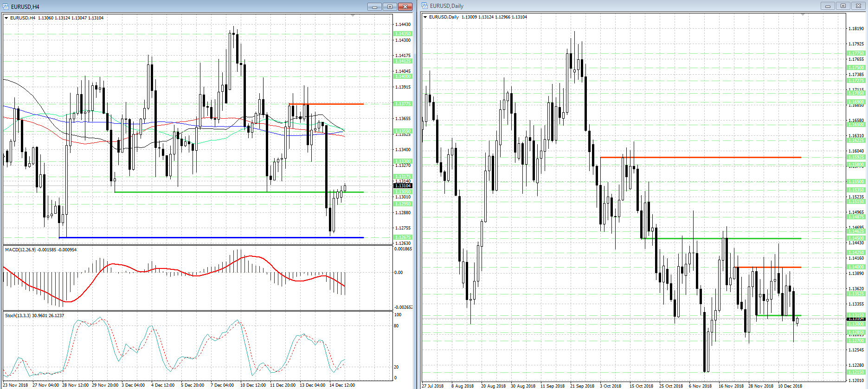Maximize the EURUSD,H4 chart window
Viewport: 868px width, 389px height.
pyautogui.click(x=390, y=6)
